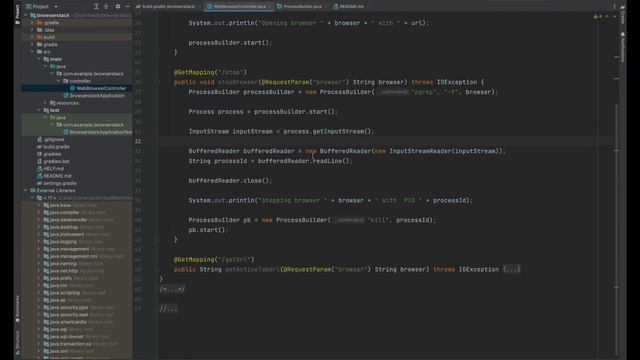This screenshot has height=360, width=640.
Task: Open the Gradle tool window on right stripe
Action: [622, 16]
